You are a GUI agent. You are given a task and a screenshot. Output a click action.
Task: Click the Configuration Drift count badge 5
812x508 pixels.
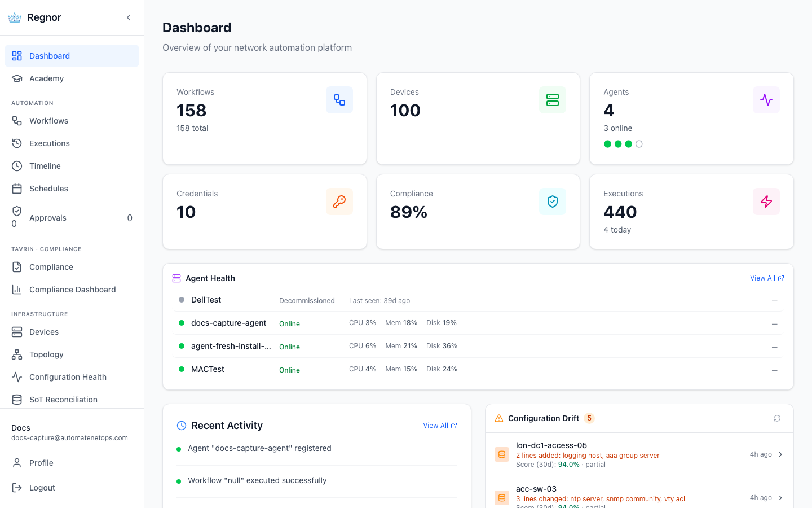click(x=589, y=418)
